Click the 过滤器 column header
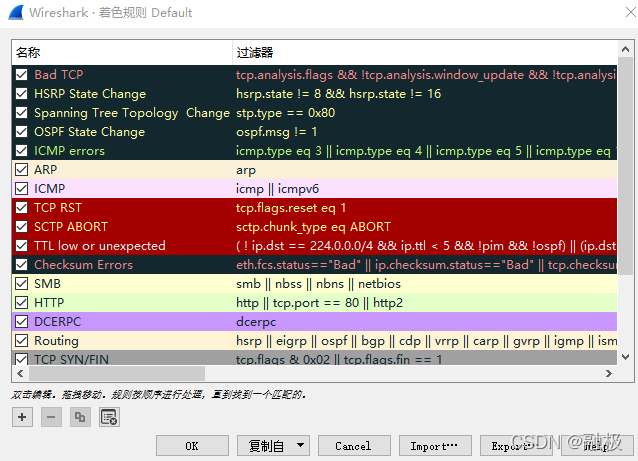Screen dimensions: 638x461 pos(425,52)
